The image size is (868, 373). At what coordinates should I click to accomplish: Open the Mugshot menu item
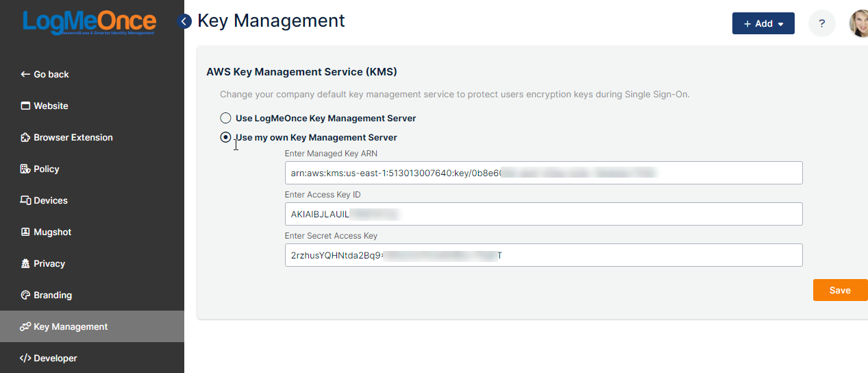tap(92, 232)
